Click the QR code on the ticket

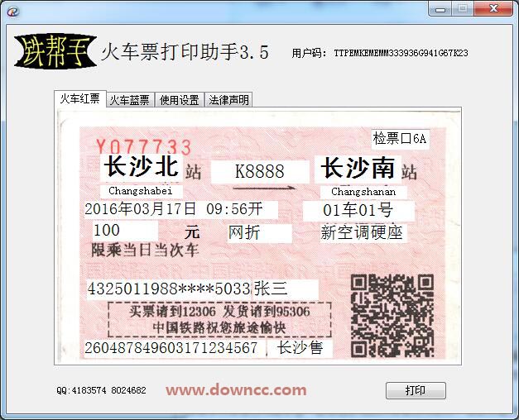coord(392,316)
